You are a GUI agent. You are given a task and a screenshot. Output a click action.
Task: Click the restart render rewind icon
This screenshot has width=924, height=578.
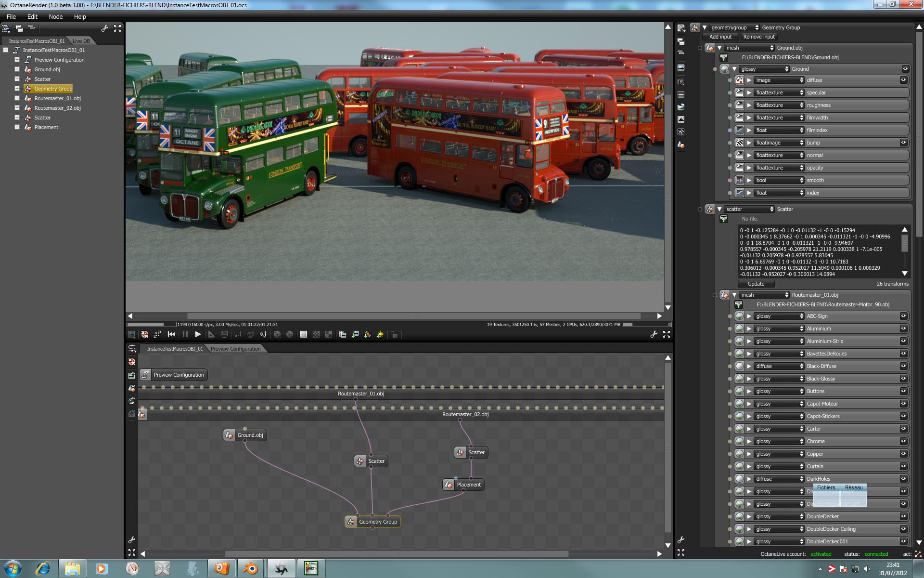[171, 334]
